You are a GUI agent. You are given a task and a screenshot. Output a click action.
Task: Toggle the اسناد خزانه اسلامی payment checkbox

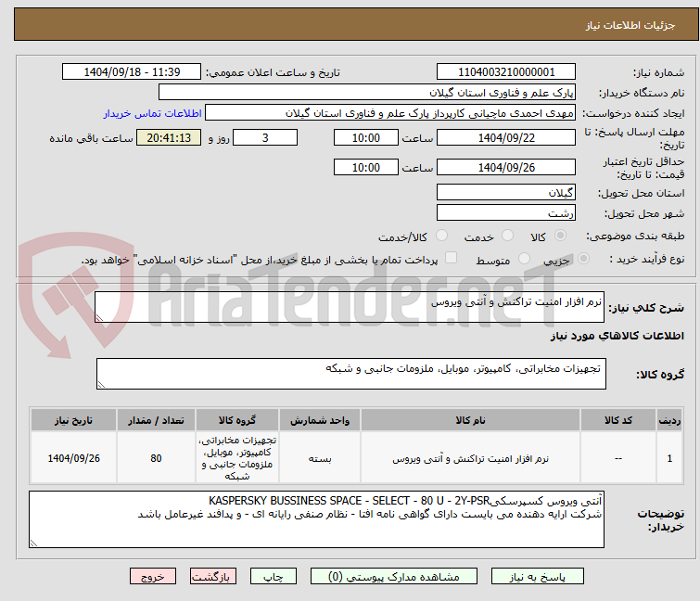451,258
